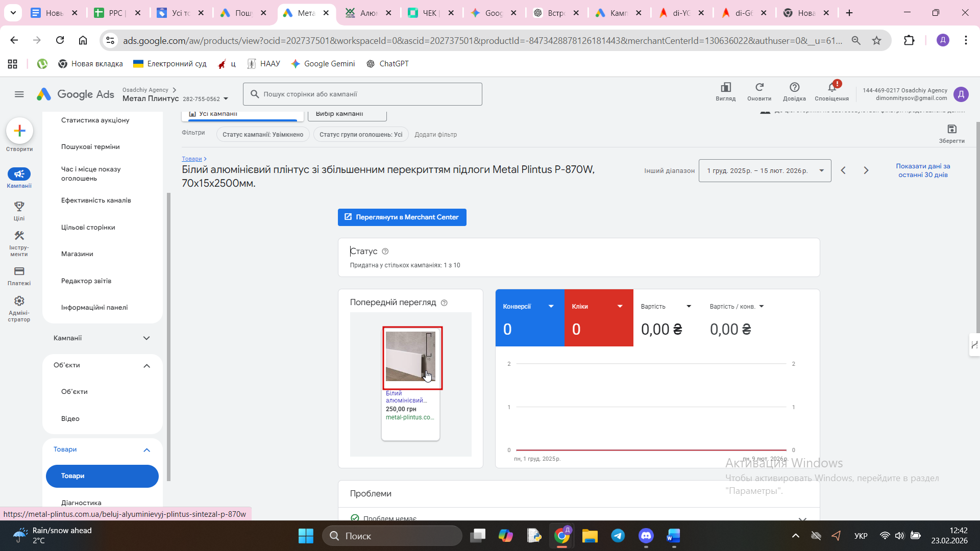Open the Appearance view icon
Screen dimensions: 980x551
tap(725, 88)
